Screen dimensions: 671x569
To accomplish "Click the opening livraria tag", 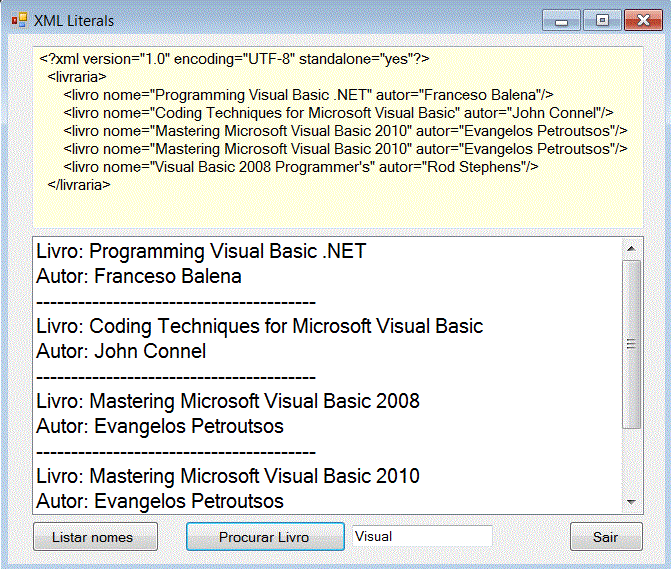I will point(77,77).
